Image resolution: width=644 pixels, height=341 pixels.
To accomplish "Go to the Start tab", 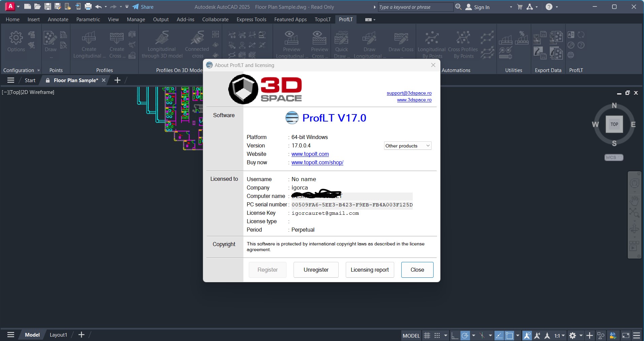I will click(30, 80).
